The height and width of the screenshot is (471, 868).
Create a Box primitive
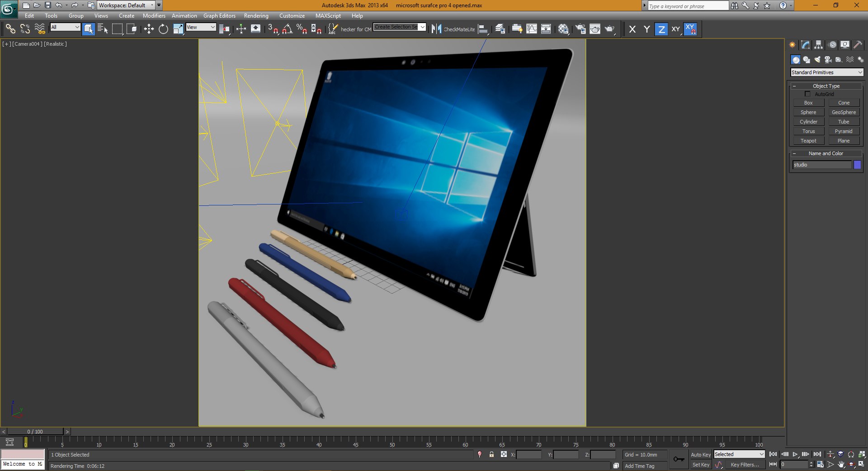(x=808, y=103)
